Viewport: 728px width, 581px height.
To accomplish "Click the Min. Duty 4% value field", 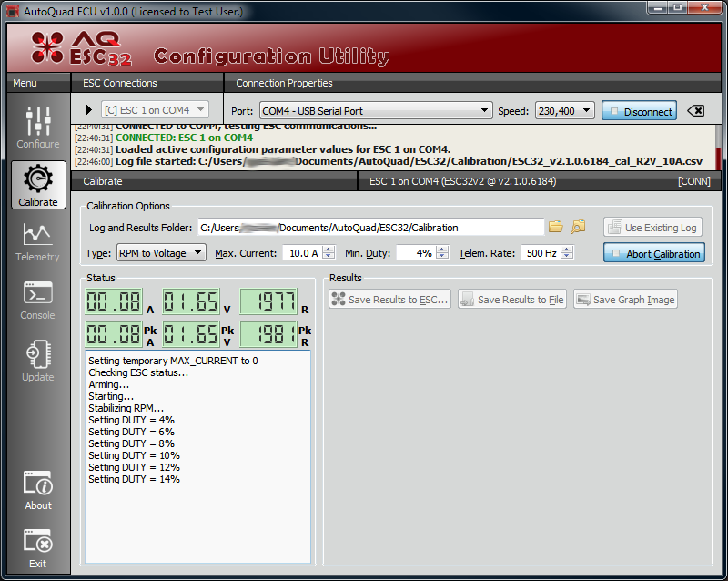I will tap(417, 253).
